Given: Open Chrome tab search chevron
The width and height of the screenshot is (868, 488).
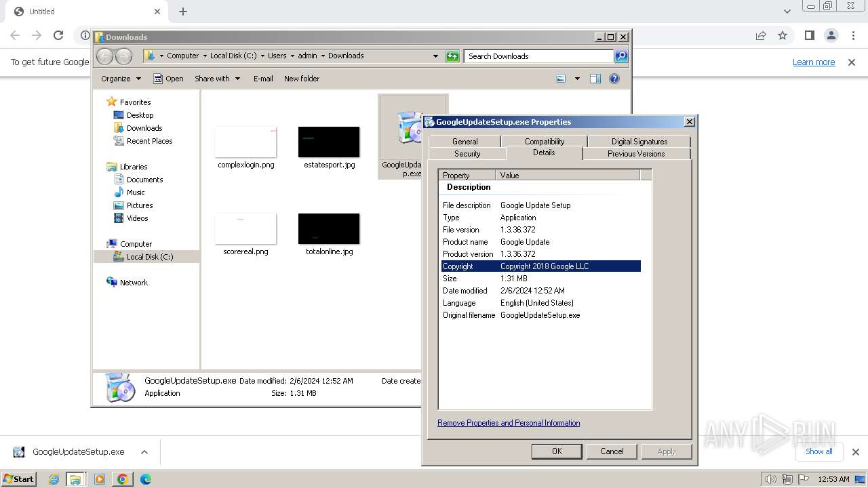Looking at the screenshot, I should (787, 12).
